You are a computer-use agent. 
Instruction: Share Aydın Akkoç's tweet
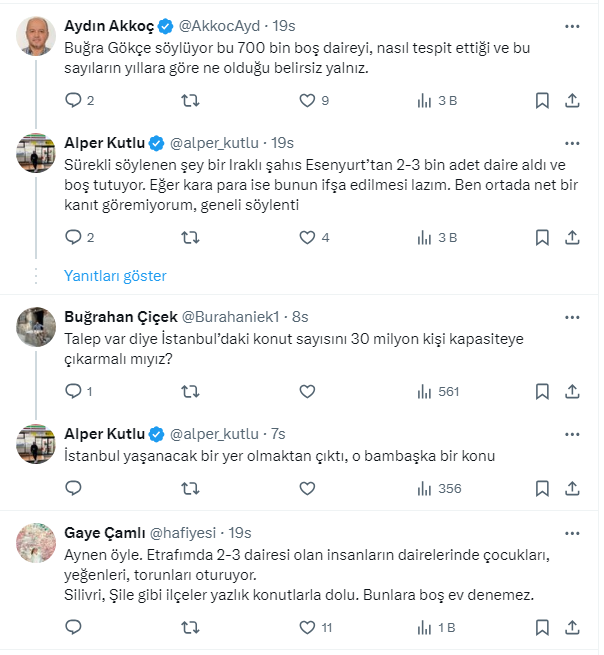coord(572,100)
